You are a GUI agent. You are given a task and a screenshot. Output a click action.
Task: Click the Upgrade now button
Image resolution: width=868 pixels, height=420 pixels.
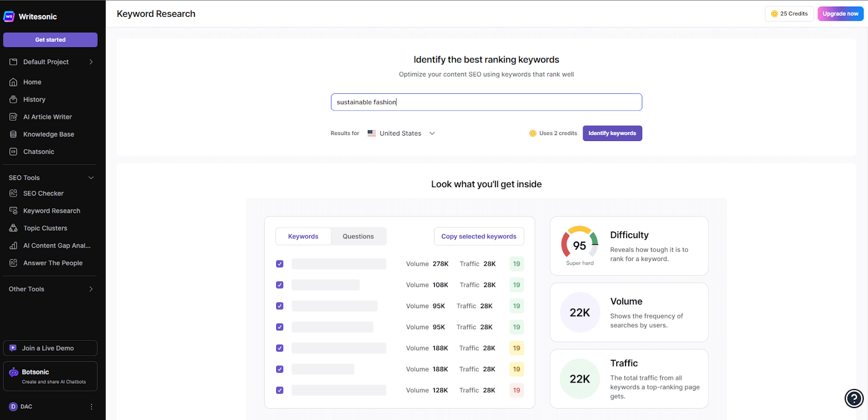(x=840, y=14)
